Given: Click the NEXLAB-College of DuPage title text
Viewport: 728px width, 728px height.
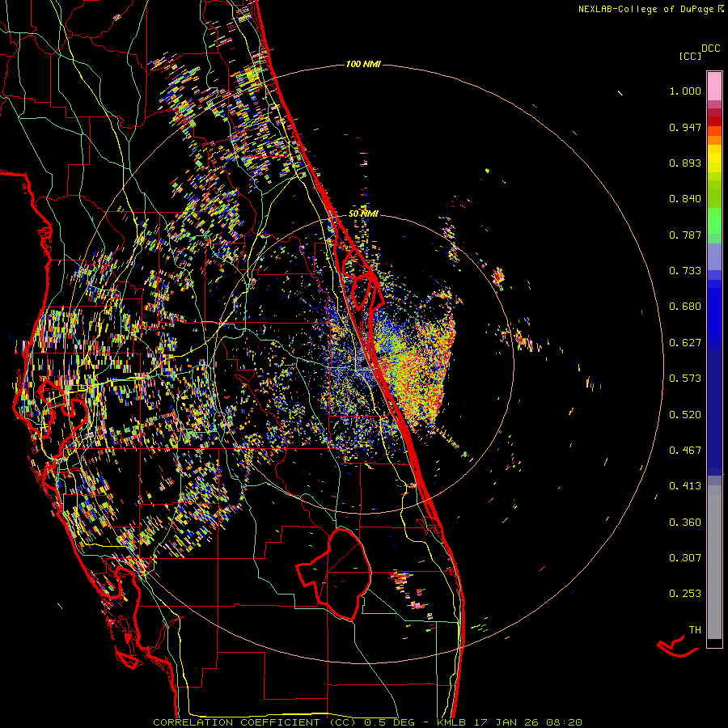Looking at the screenshot, I should [644, 9].
